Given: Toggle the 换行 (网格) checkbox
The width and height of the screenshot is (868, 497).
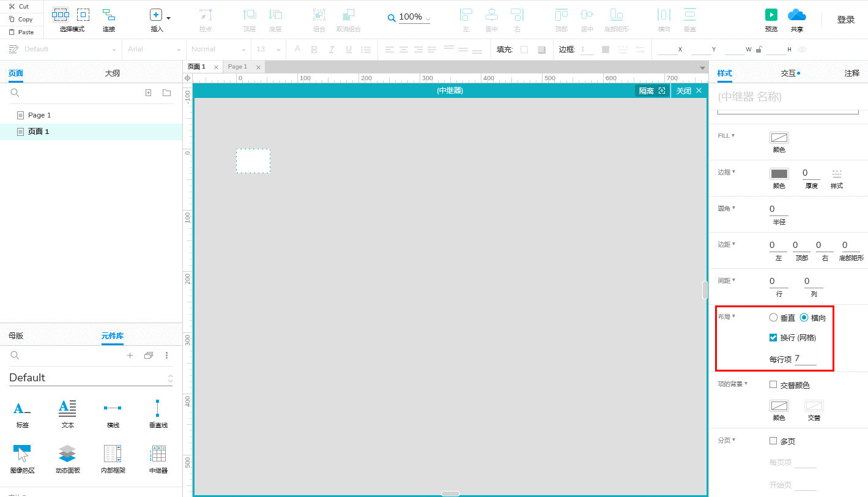Looking at the screenshot, I should pos(773,337).
